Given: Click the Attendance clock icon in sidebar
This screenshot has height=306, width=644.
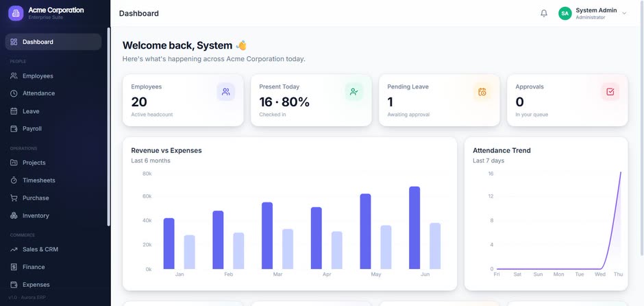Looking at the screenshot, I should (14, 93).
